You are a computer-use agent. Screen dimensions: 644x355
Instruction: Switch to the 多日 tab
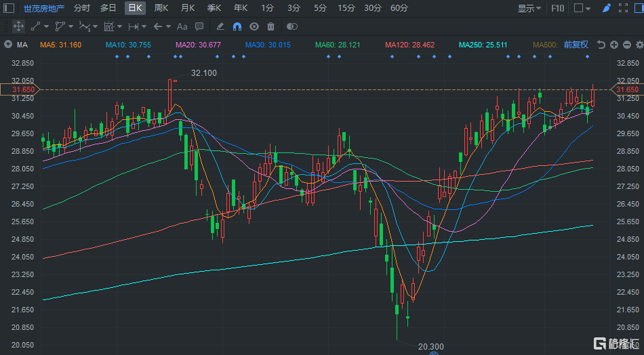[x=108, y=8]
